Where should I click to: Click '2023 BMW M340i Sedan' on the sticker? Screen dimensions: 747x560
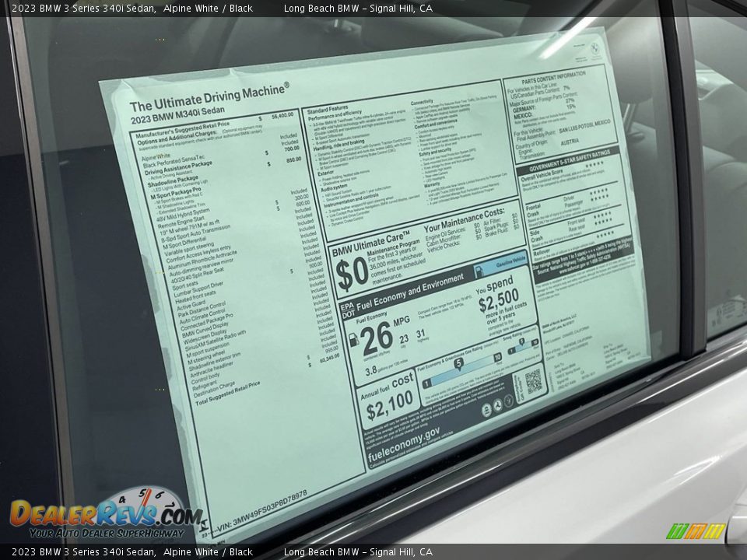pyautogui.click(x=177, y=117)
